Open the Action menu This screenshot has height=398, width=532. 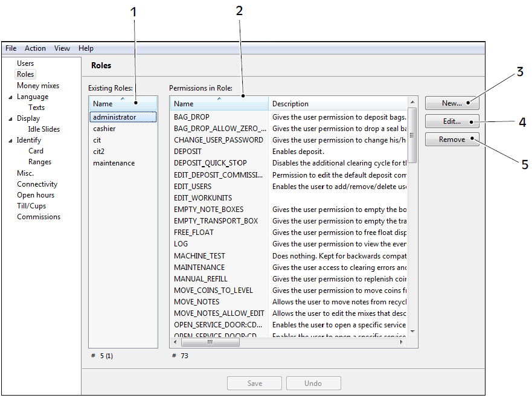(35, 48)
